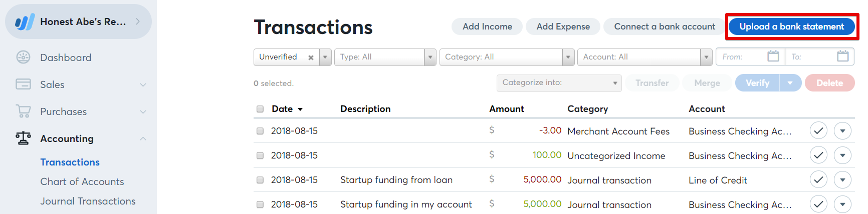Toggle the select-all transactions checkbox

tap(260, 109)
